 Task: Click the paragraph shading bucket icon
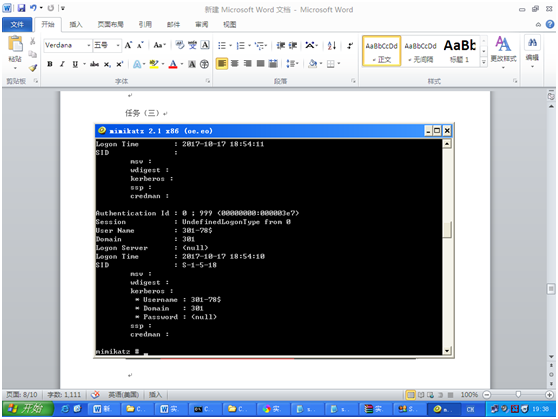point(313,64)
